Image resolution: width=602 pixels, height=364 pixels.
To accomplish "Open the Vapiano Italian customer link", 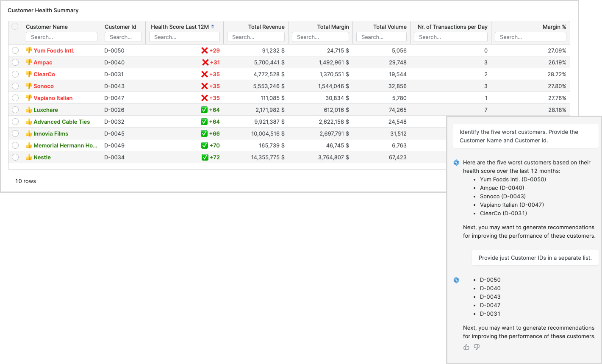I will [x=53, y=98].
